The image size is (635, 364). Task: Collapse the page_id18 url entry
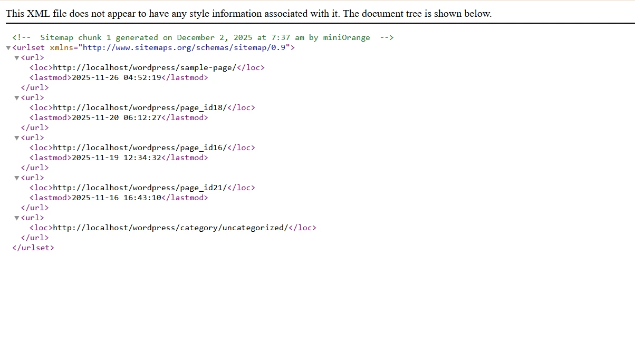coord(17,97)
